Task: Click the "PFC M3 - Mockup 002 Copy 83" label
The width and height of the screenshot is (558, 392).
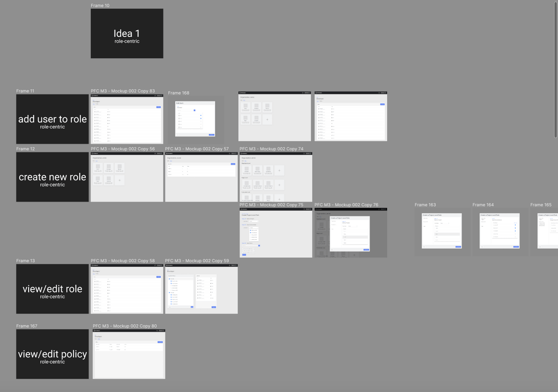Action: (x=123, y=91)
